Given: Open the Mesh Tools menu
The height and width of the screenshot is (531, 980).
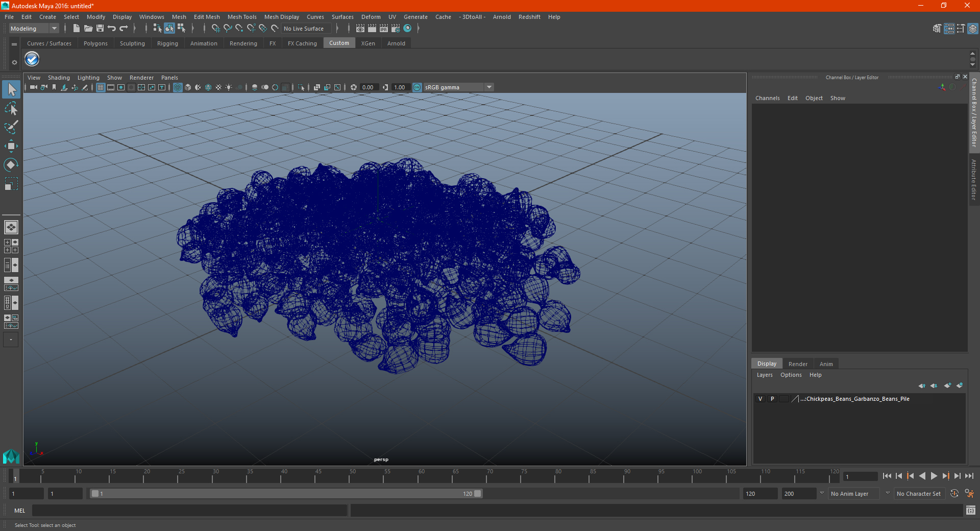Looking at the screenshot, I should click(x=242, y=17).
